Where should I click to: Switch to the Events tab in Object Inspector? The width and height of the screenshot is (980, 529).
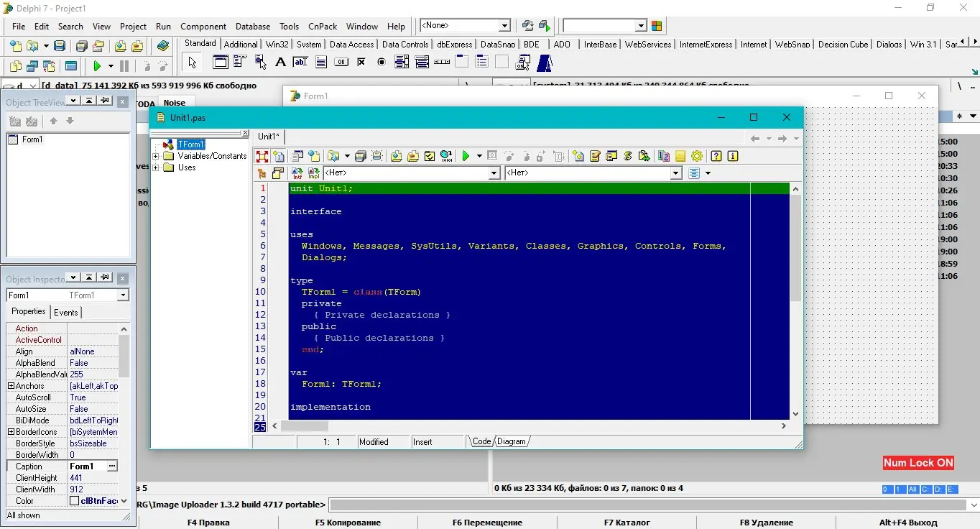click(x=66, y=313)
